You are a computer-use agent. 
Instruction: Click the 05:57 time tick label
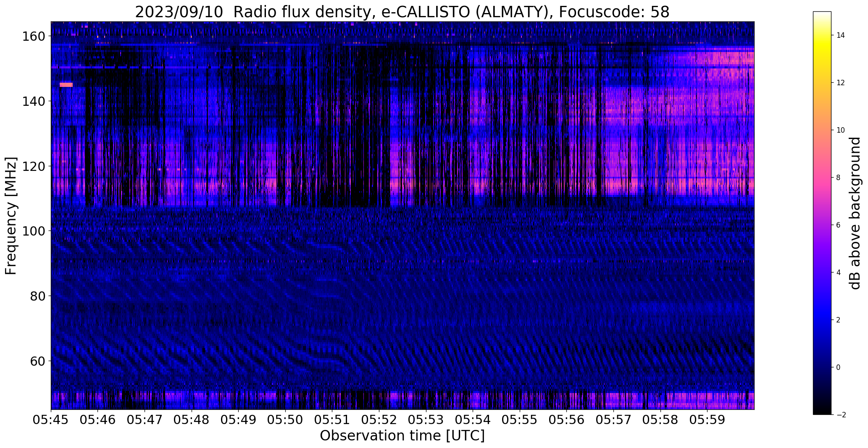613,420
